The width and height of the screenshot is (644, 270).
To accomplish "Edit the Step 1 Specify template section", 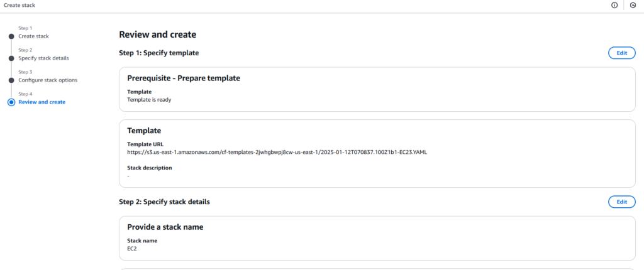I will [621, 53].
